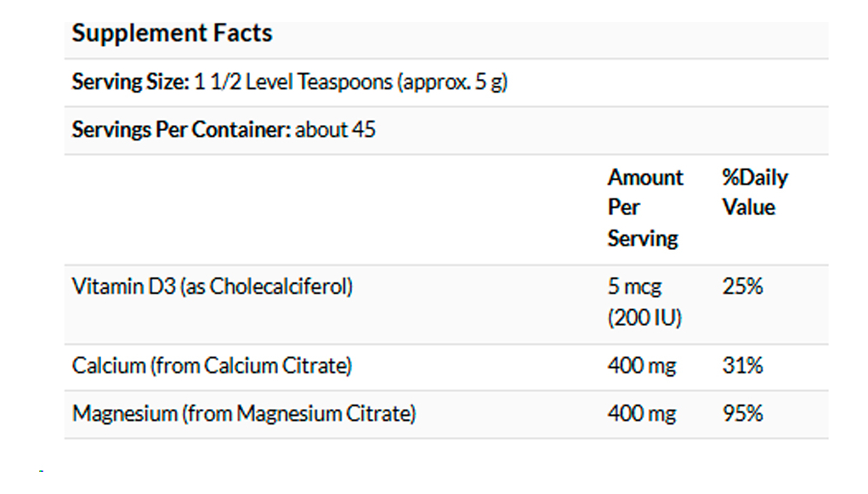This screenshot has width=868, height=494.
Task: Click the 25% daily value
Action: pyautogui.click(x=742, y=287)
